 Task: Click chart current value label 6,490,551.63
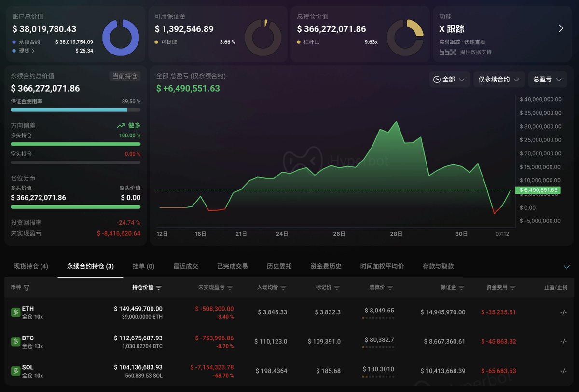click(x=538, y=190)
